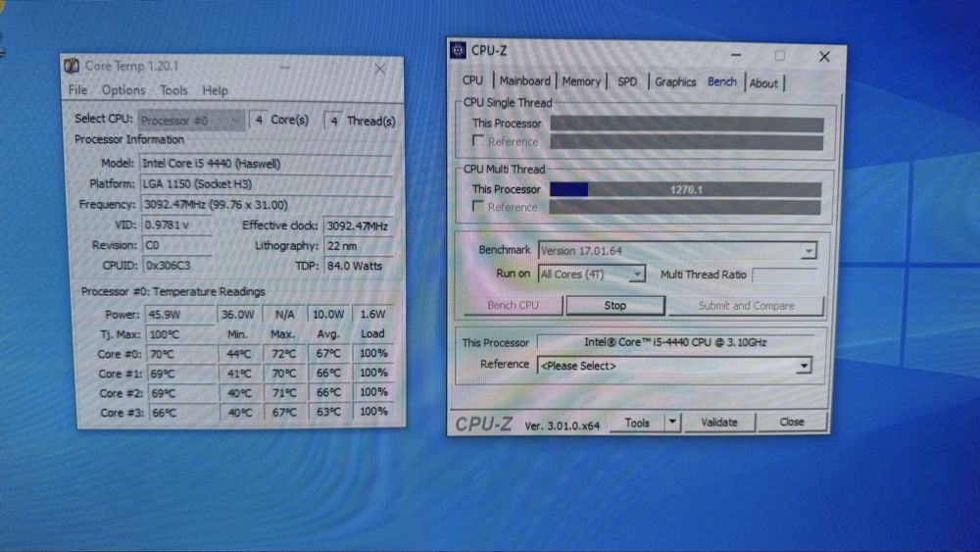The image size is (980, 552).
Task: Click the Effective clock value
Action: pyautogui.click(x=358, y=226)
